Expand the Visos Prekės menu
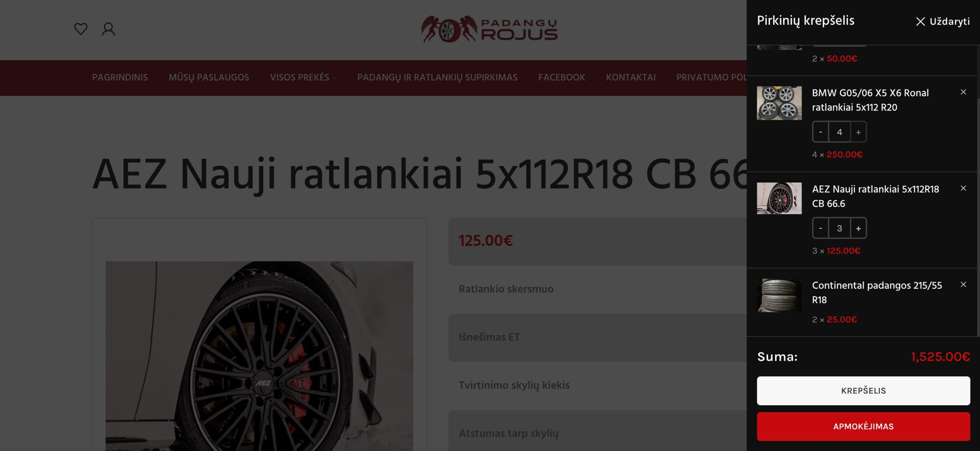The image size is (980, 451). 303,78
